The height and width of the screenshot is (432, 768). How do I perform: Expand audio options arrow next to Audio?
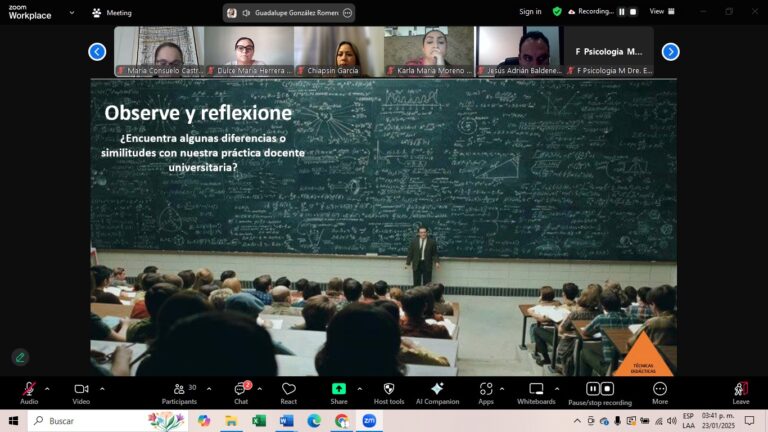47,389
